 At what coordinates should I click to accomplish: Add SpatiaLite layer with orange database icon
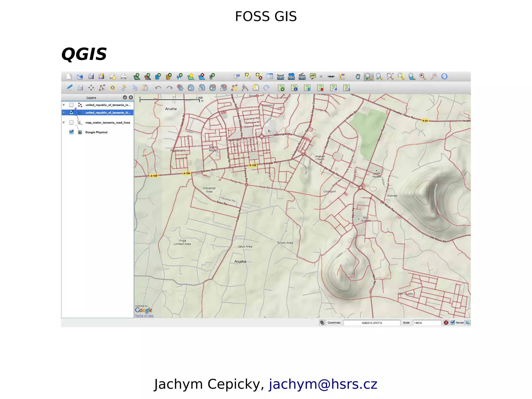169,77
